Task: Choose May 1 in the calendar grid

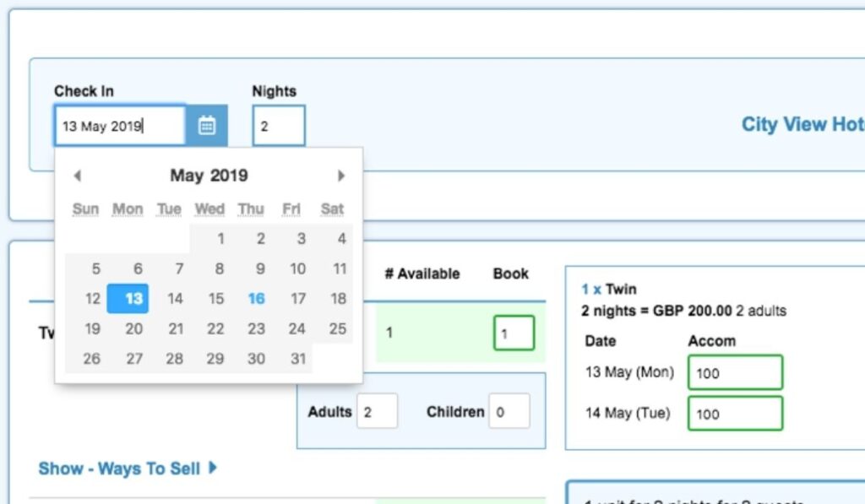Action: (220, 239)
